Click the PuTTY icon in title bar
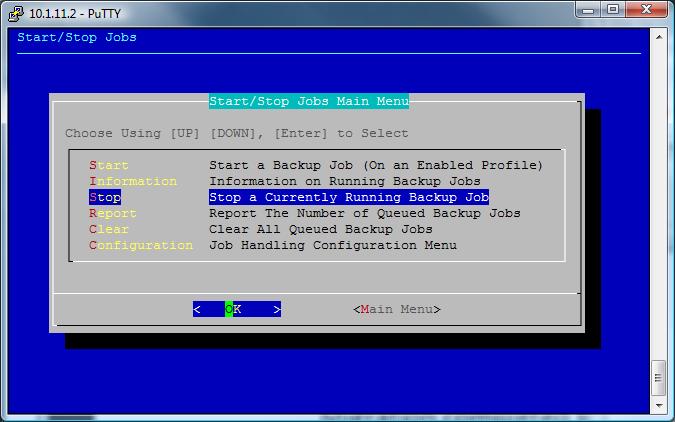 [15, 13]
